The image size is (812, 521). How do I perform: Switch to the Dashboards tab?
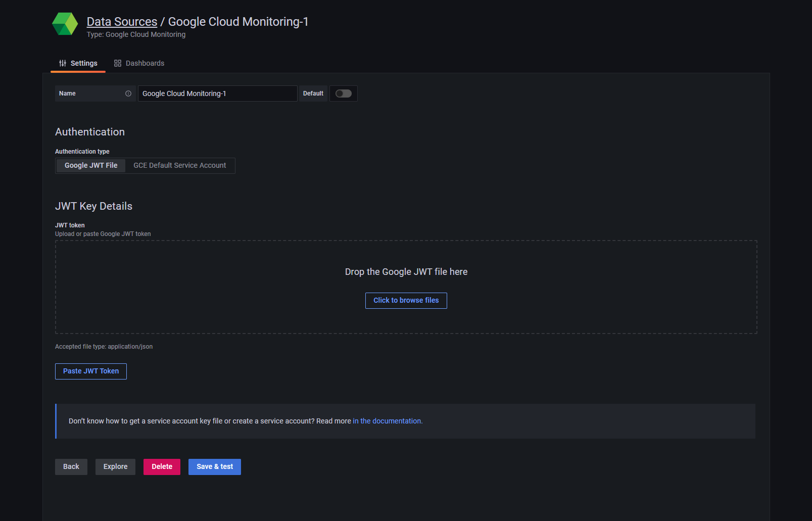point(139,63)
